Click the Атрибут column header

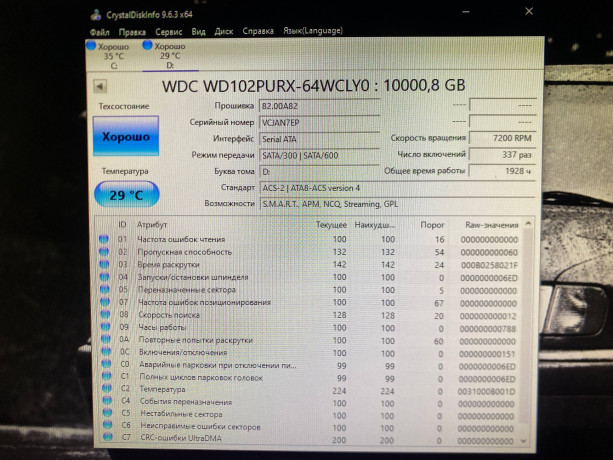(x=152, y=225)
